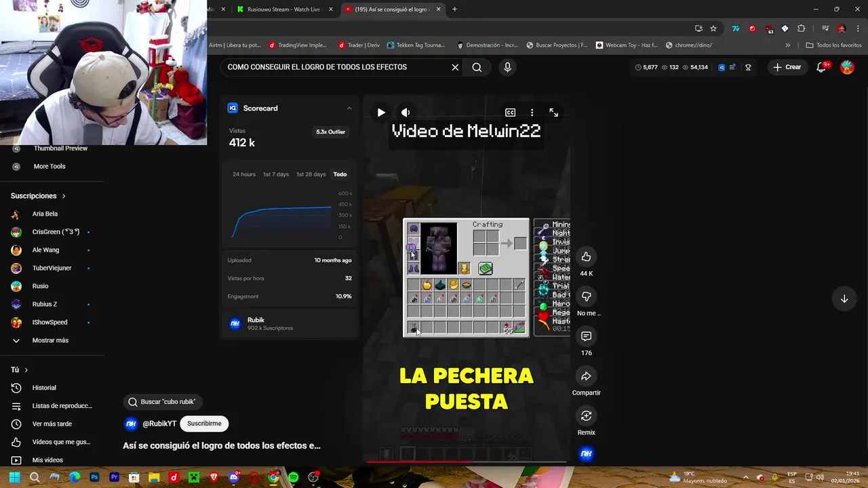This screenshot has width=868, height=488.
Task: Open YouTube notifications bell
Action: (821, 67)
